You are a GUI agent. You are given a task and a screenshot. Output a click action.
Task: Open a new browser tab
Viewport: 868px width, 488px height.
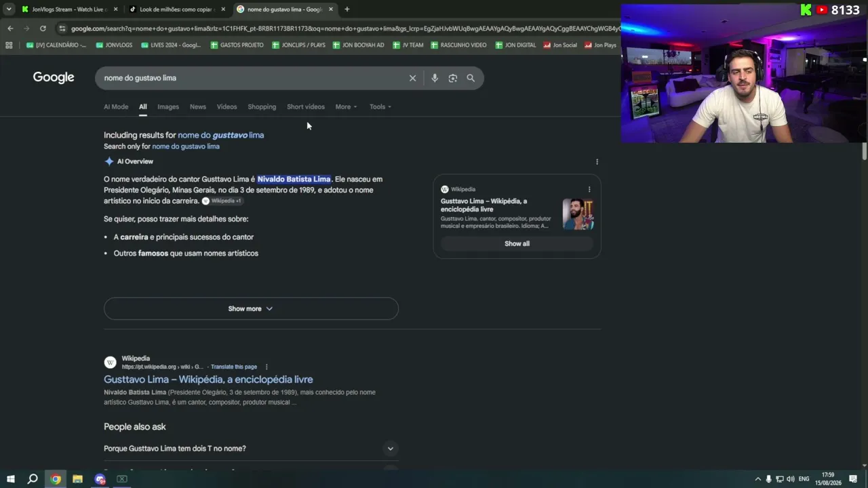(347, 9)
